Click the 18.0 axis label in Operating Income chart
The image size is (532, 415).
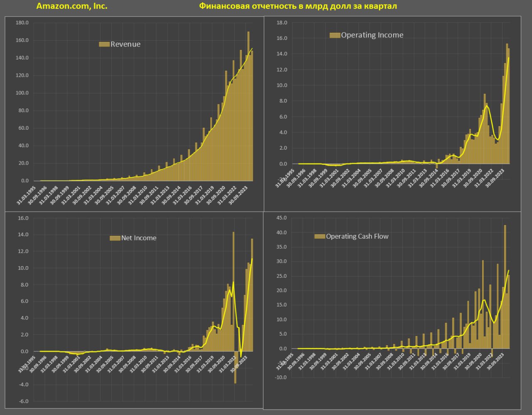[x=282, y=22]
